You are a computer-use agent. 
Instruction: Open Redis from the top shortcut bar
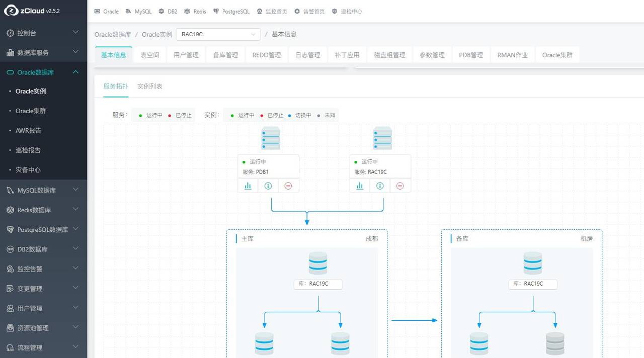pos(195,11)
